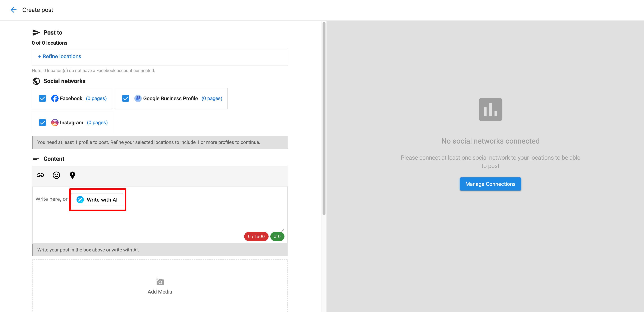Image resolution: width=644 pixels, height=312 pixels.
Task: Click the location pin icon
Action: coord(72,175)
